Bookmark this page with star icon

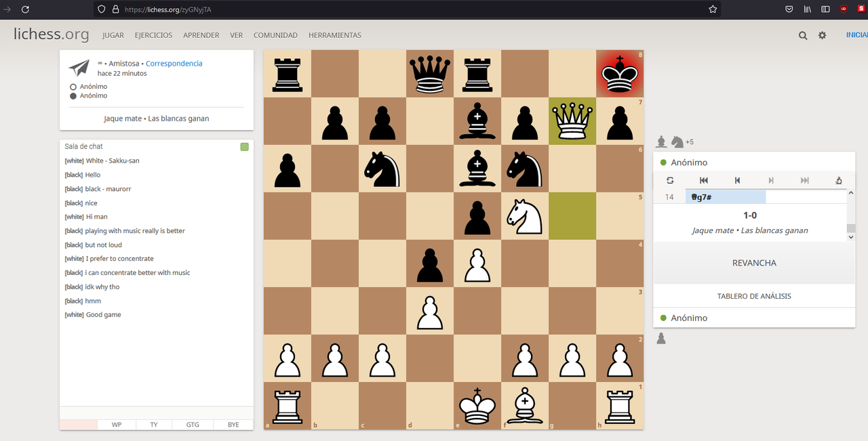point(713,9)
